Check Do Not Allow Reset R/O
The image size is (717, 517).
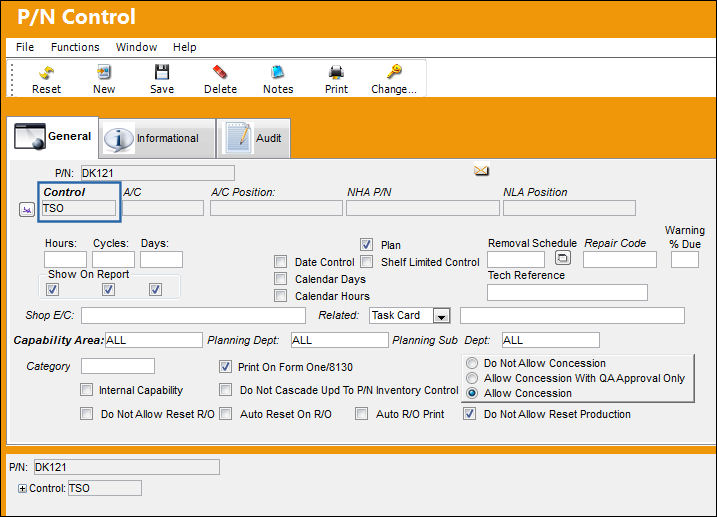coord(86,414)
